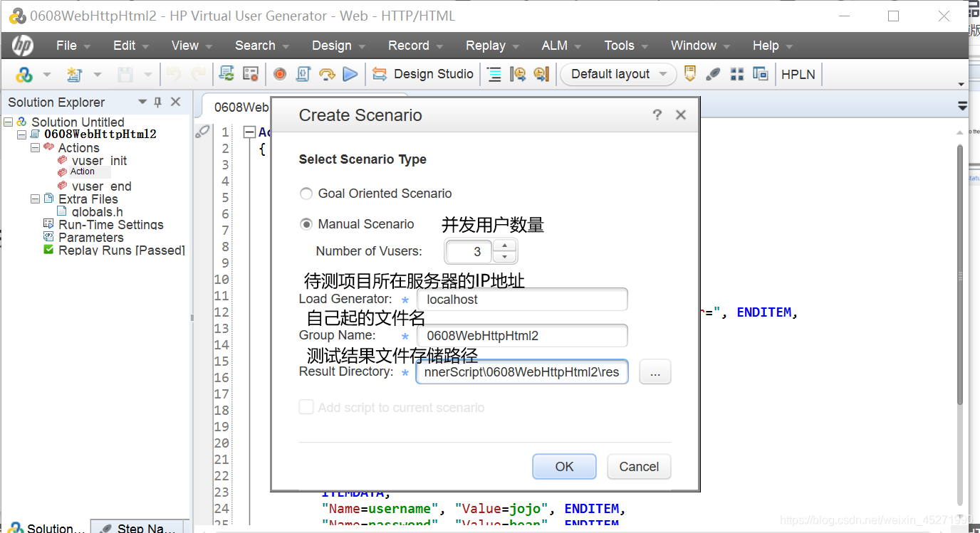Click the icon just left of Default layout

coord(541,74)
